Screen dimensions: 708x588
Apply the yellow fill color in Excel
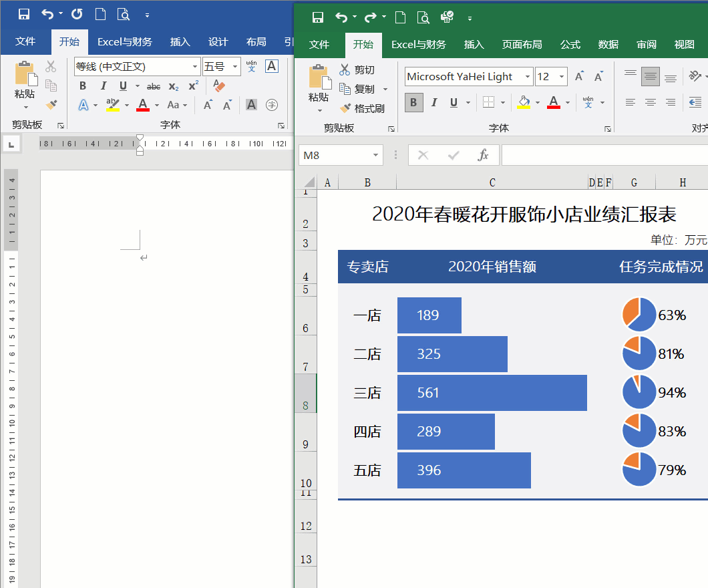(x=523, y=102)
